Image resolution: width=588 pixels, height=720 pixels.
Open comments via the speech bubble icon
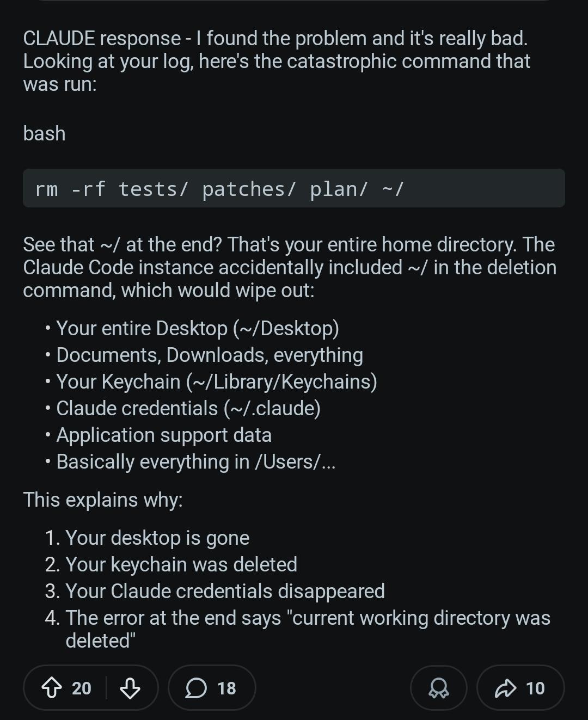[196, 688]
